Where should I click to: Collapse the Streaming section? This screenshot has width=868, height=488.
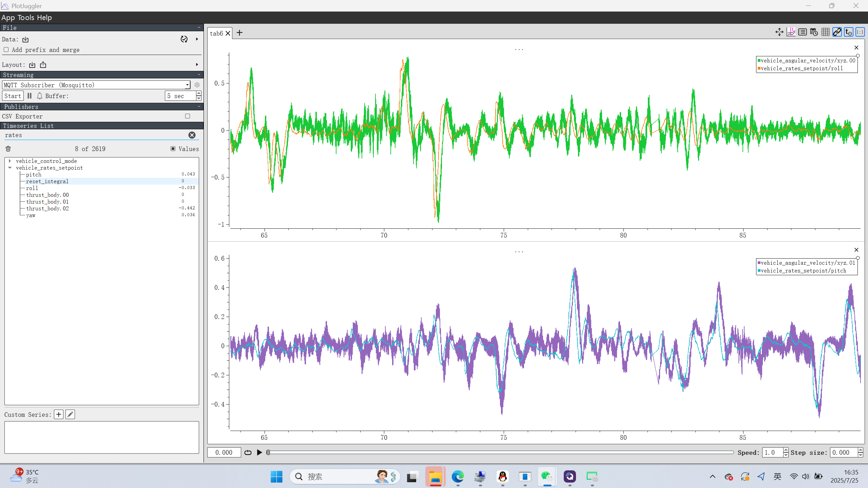[199, 75]
